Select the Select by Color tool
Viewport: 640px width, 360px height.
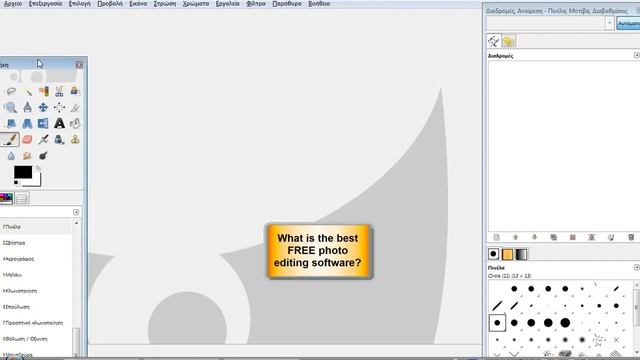(x=43, y=91)
